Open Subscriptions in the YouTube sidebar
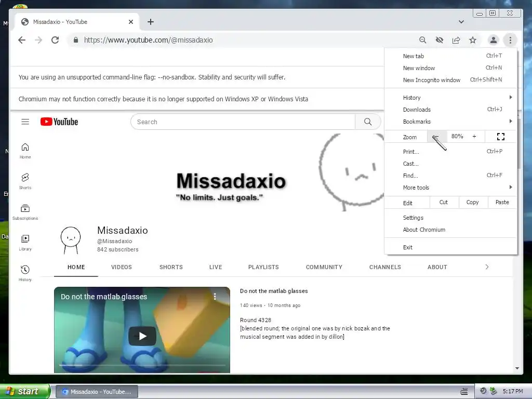Screen dimensions: 532x399 pos(25,212)
